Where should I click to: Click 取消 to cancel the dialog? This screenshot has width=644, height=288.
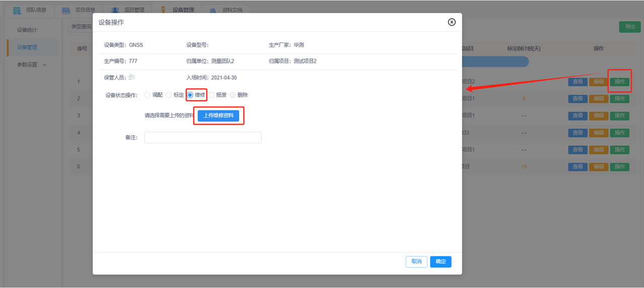[416, 261]
